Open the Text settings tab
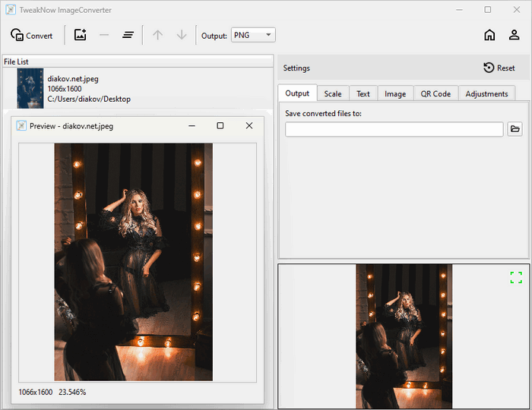532x410 pixels. 363,93
